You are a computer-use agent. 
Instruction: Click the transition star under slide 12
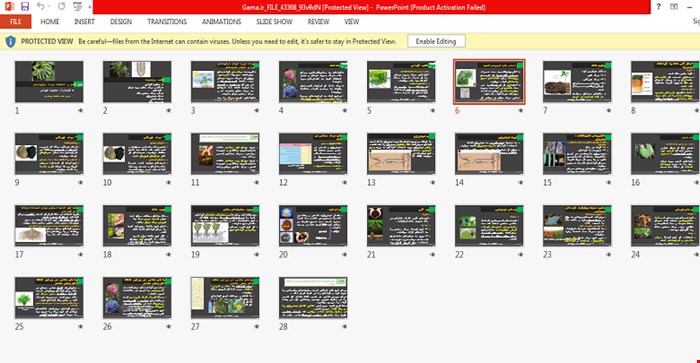click(x=345, y=182)
